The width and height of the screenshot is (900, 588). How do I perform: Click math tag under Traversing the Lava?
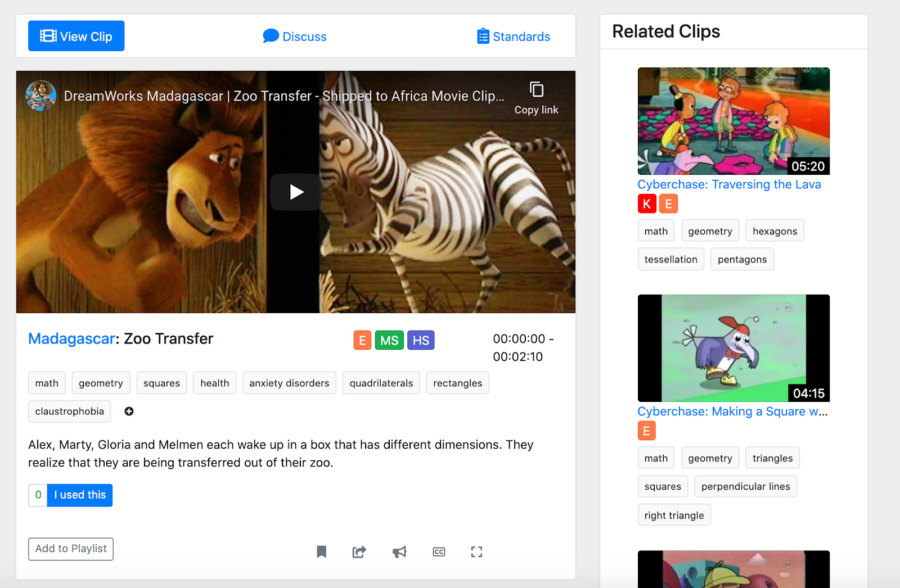[x=656, y=230]
